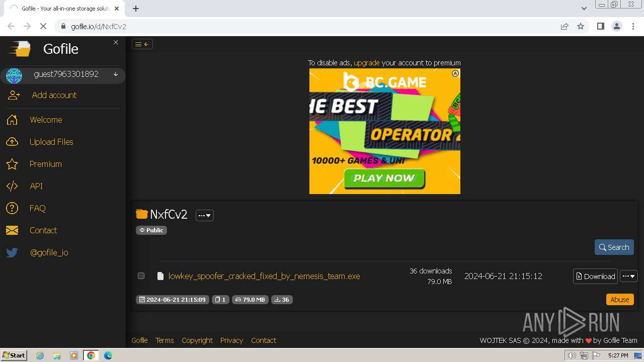Click the FAQ question mark icon
This screenshot has width=644, height=362.
12,208
